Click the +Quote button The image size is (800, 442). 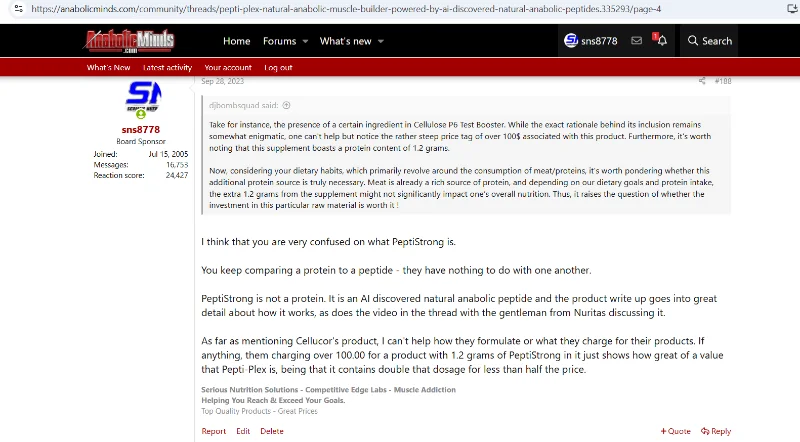pos(675,431)
